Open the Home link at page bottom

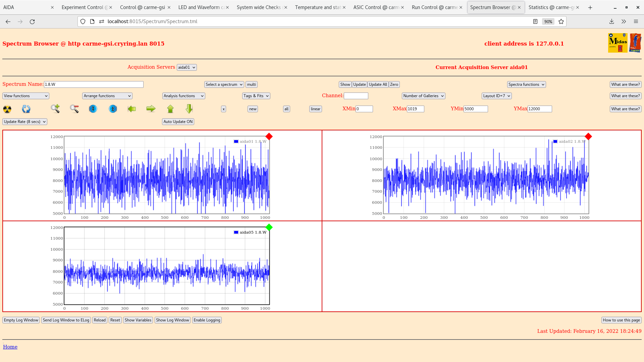(x=10, y=347)
